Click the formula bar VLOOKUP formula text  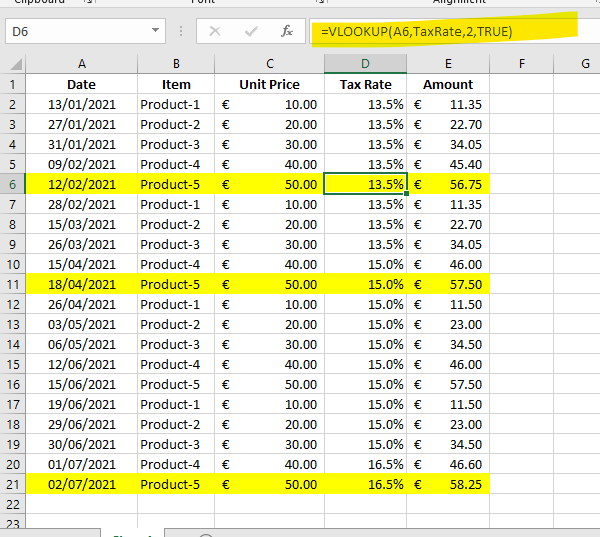(416, 31)
